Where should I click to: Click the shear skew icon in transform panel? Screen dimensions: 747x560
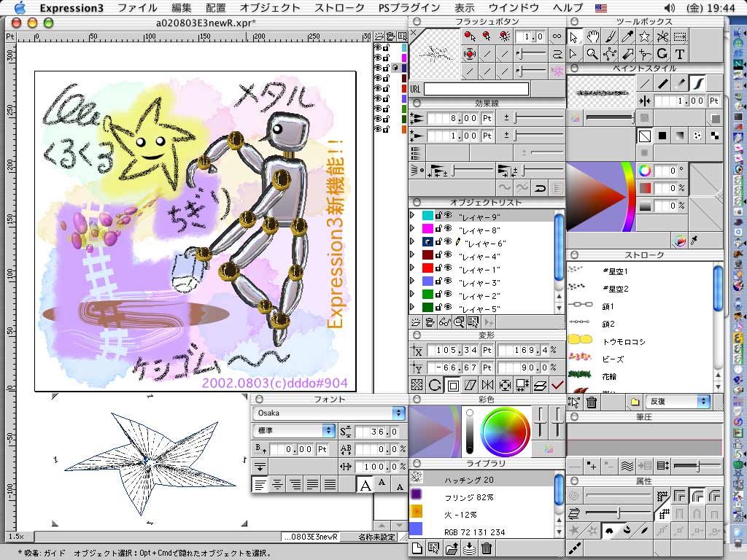tap(471, 385)
